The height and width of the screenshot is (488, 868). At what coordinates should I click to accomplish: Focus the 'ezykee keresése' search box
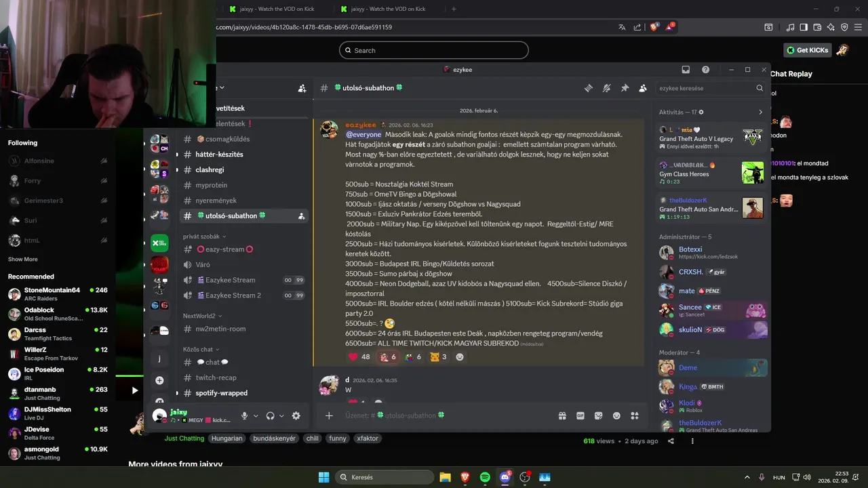[711, 88]
